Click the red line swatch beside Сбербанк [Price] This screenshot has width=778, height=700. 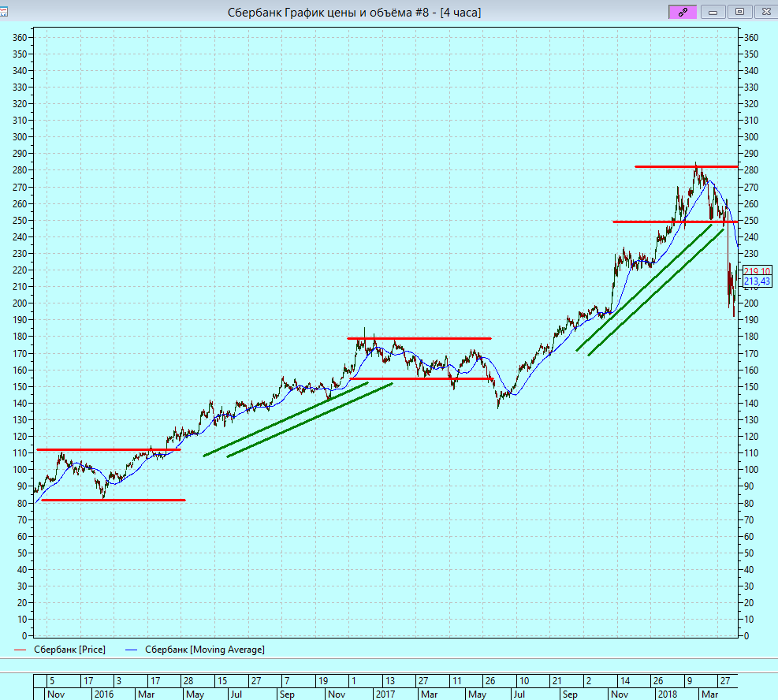point(20,650)
